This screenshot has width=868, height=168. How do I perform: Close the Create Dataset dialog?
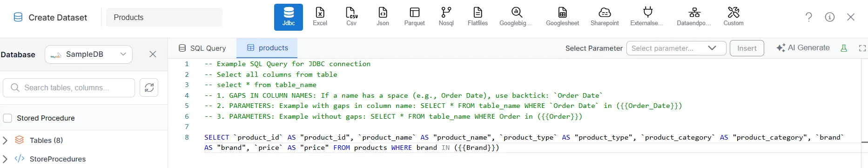(x=851, y=17)
